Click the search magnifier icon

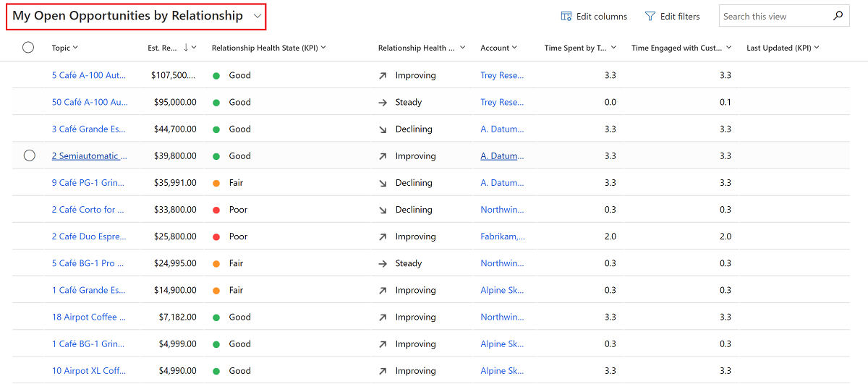838,15
